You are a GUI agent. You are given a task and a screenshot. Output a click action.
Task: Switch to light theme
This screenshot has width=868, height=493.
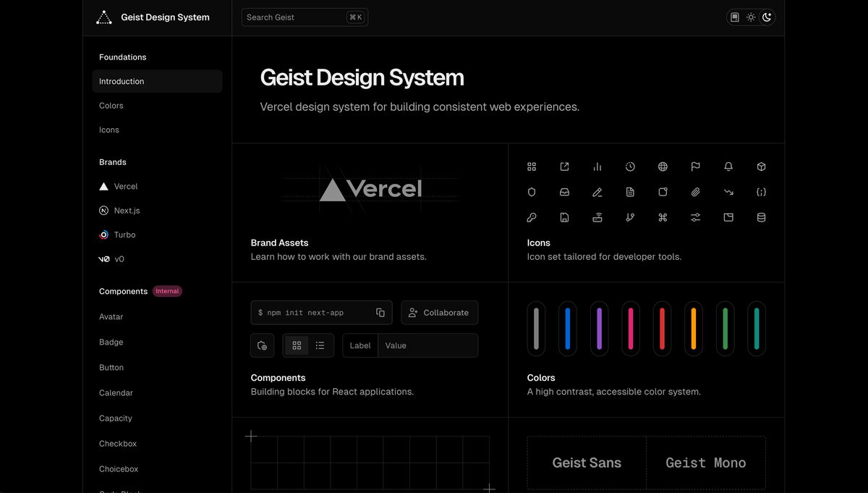point(751,17)
